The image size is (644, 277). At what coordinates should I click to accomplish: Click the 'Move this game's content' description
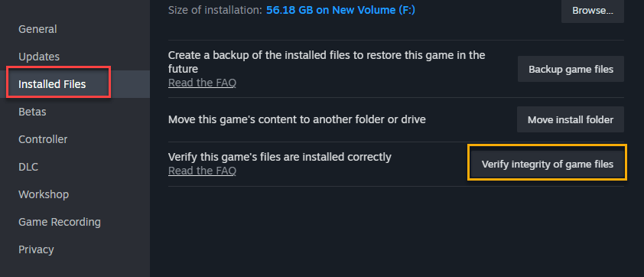click(297, 119)
